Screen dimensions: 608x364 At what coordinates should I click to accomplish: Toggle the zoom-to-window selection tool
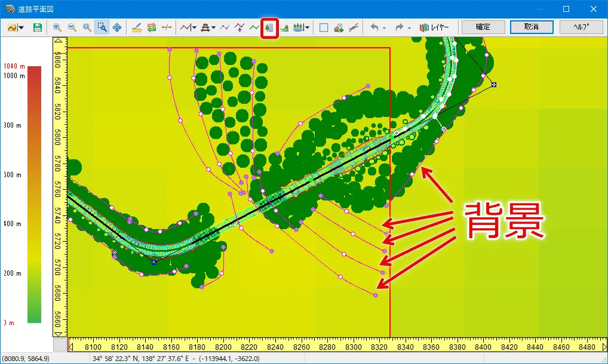(102, 27)
